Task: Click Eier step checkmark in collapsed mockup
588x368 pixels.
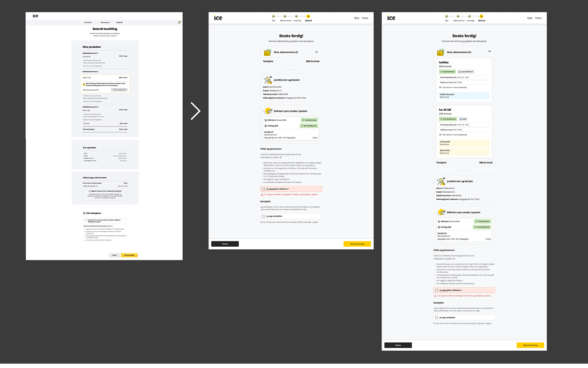Action: tap(273, 17)
